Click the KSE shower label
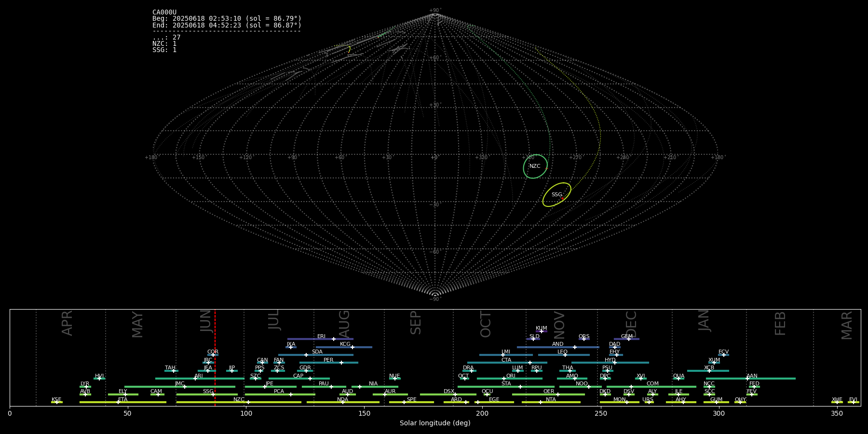 click(56, 400)
